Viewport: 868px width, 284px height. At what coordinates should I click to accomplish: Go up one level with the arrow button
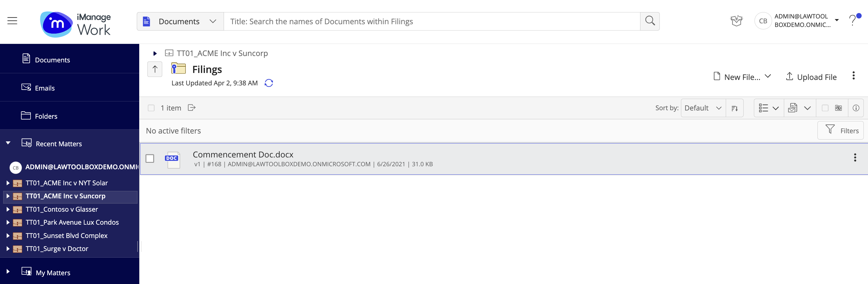(155, 69)
